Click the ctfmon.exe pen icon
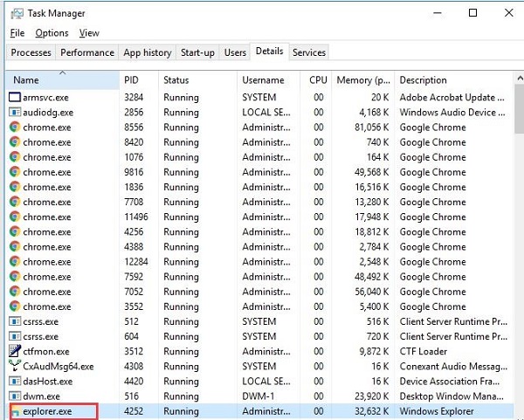524x420 pixels. pyautogui.click(x=14, y=351)
